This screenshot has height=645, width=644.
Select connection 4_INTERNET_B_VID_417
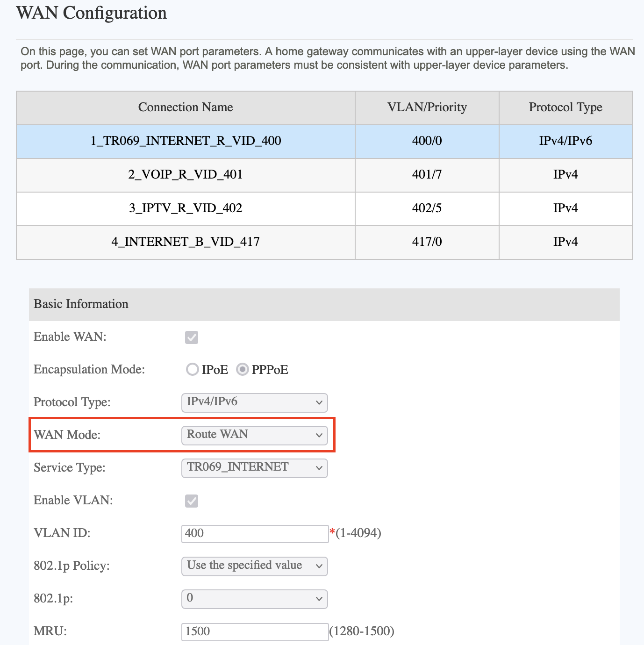coord(186,242)
